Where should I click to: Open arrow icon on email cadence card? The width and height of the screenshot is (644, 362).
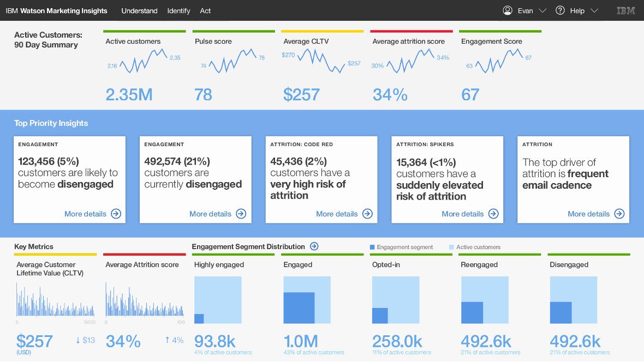(619, 213)
